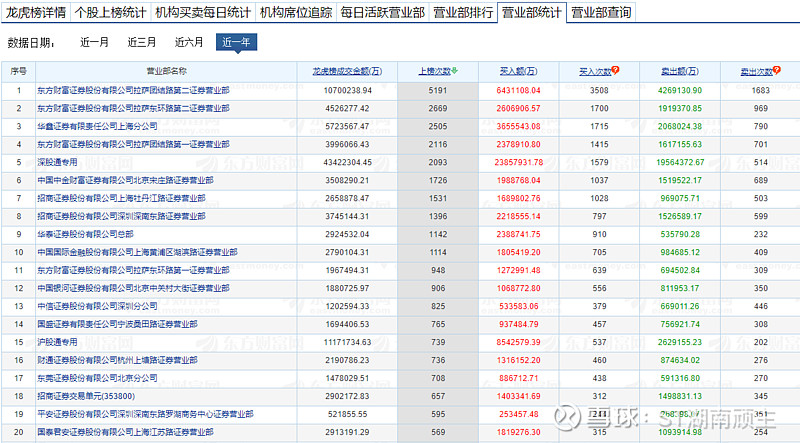Click the 营业部名称 column header
Screen dimensions: 800x443
[166, 71]
